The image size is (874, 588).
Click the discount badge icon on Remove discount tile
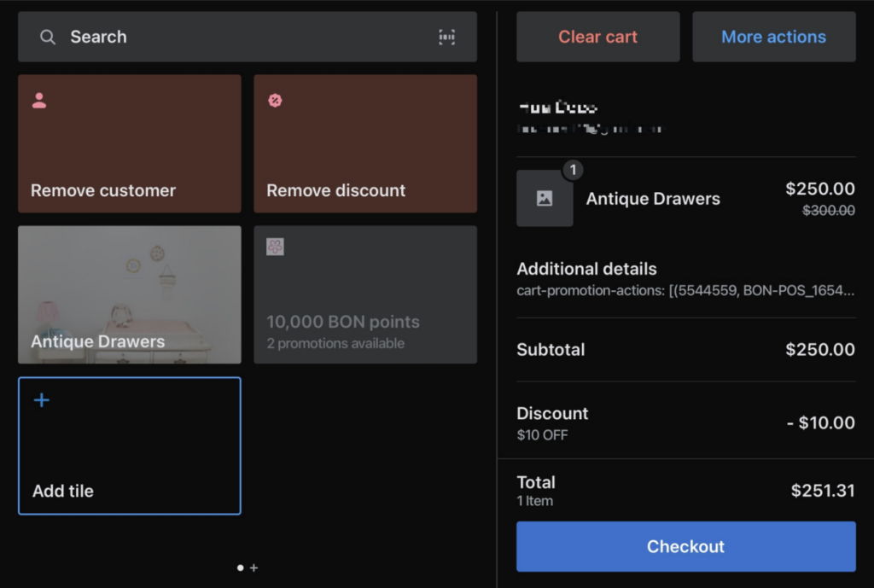coord(275,101)
